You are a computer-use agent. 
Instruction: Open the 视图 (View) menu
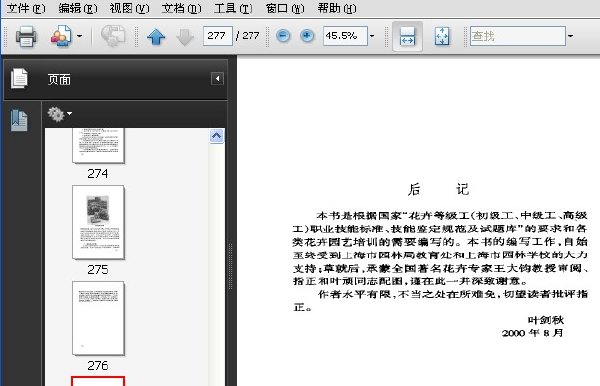129,8
